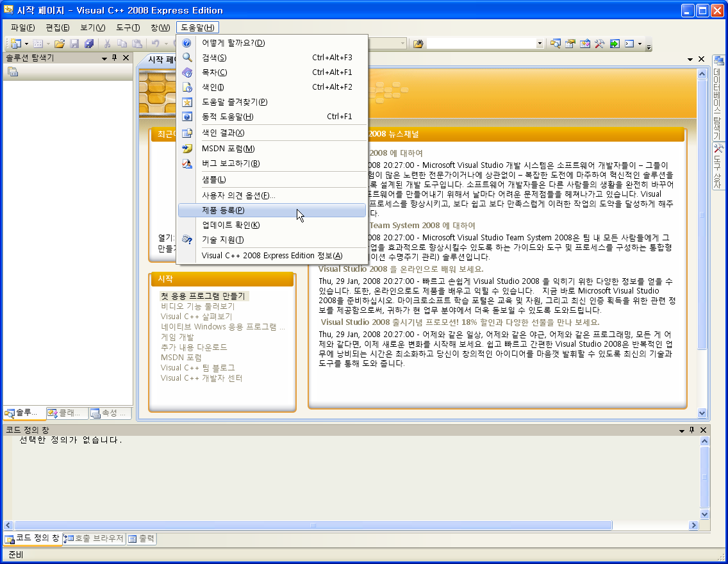The width and height of the screenshot is (728, 564).
Task: Choose 어떻게 할까요?(D) menu entry
Action: (272, 43)
